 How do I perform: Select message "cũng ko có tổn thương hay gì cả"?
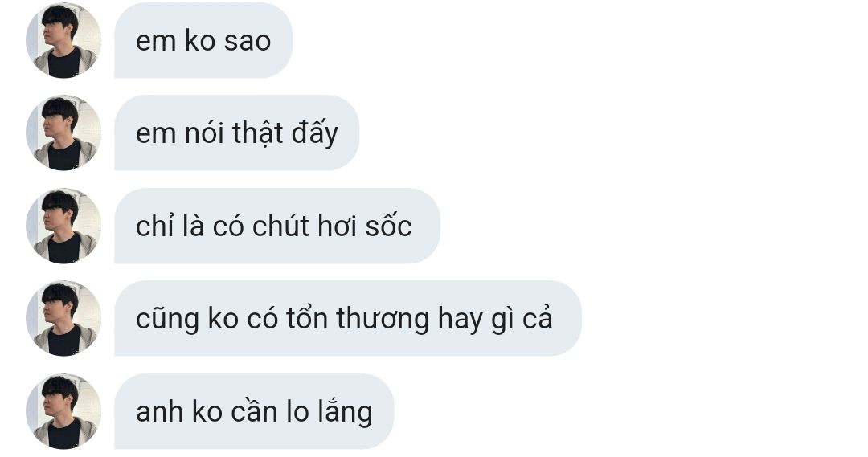[348, 318]
